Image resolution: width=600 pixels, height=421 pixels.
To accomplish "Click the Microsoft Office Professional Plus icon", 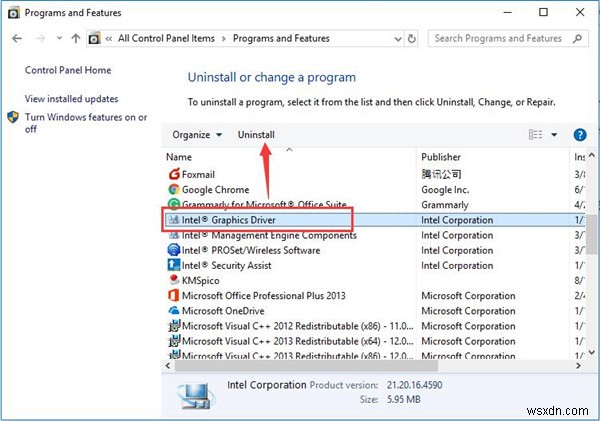I will (173, 295).
